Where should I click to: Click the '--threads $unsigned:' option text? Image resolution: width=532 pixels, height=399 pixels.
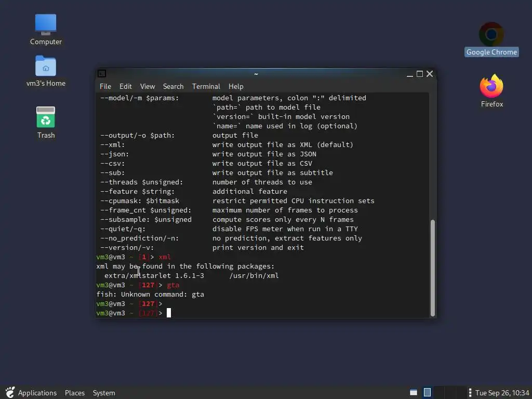click(x=141, y=182)
